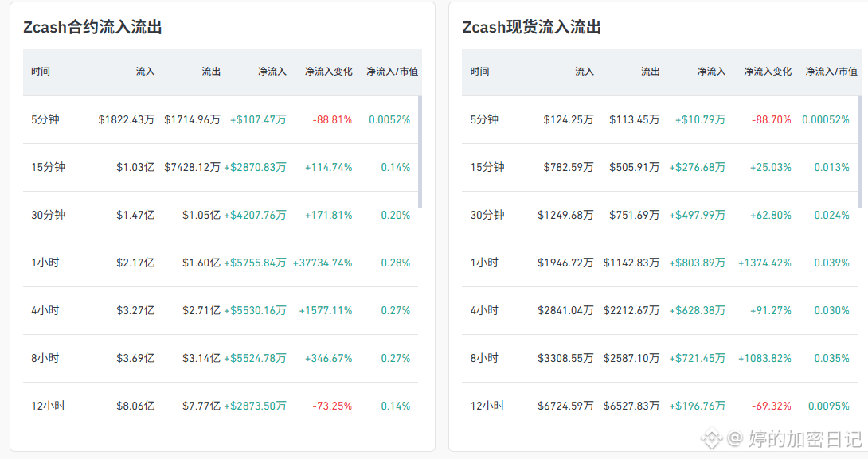Image resolution: width=868 pixels, height=459 pixels.
Task: Click the scrollbar in the Zcash合约 table
Action: pos(420,151)
